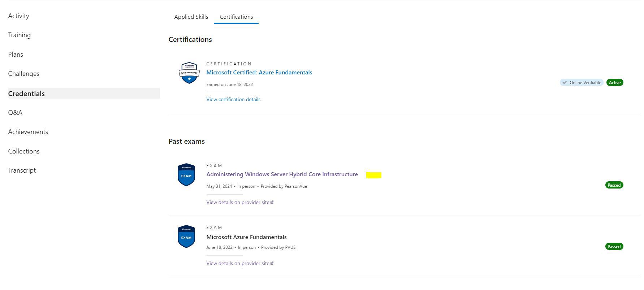Click the 'Certifications' section heading

190,39
